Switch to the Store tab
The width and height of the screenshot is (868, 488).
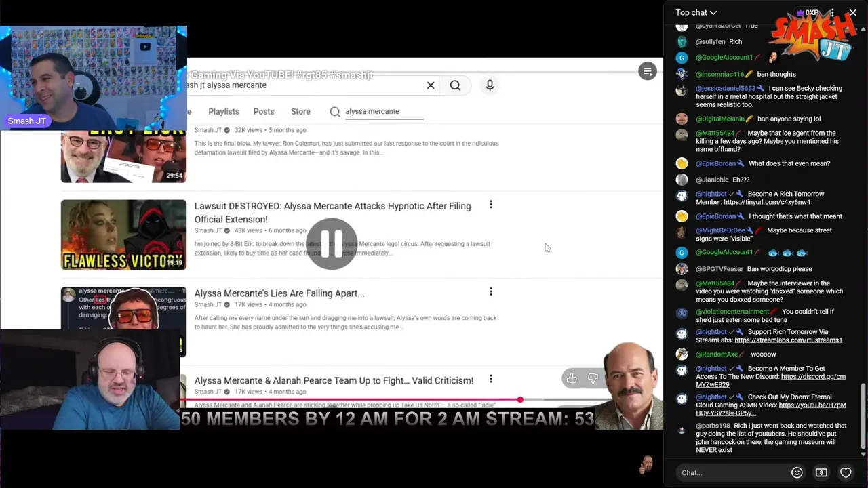click(300, 111)
